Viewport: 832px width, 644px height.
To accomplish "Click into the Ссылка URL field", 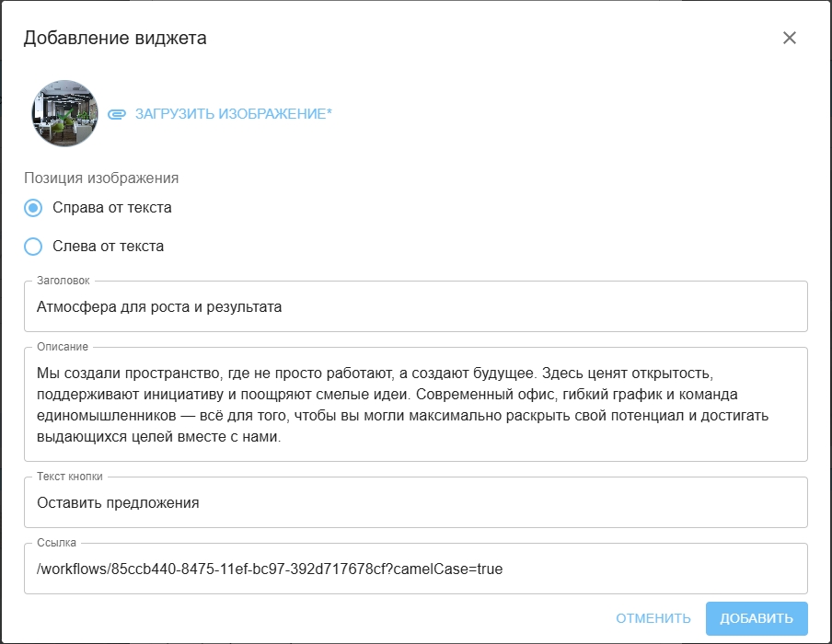I will pos(415,569).
